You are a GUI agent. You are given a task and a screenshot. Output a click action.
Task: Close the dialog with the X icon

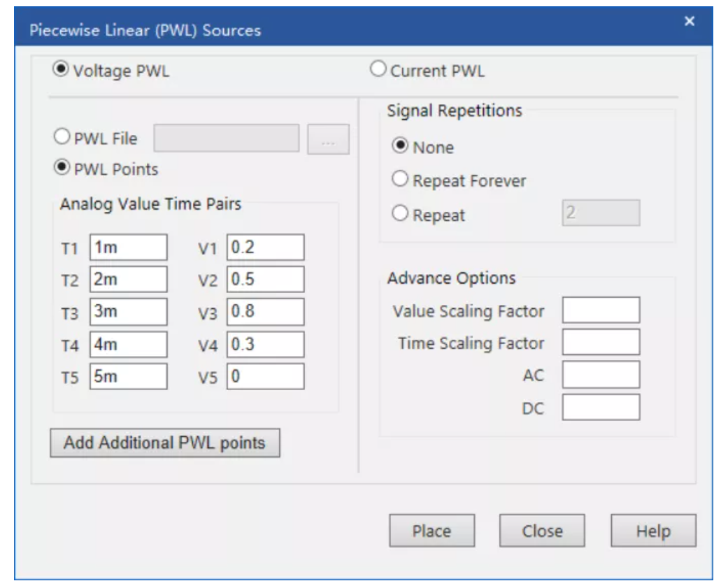point(690,22)
